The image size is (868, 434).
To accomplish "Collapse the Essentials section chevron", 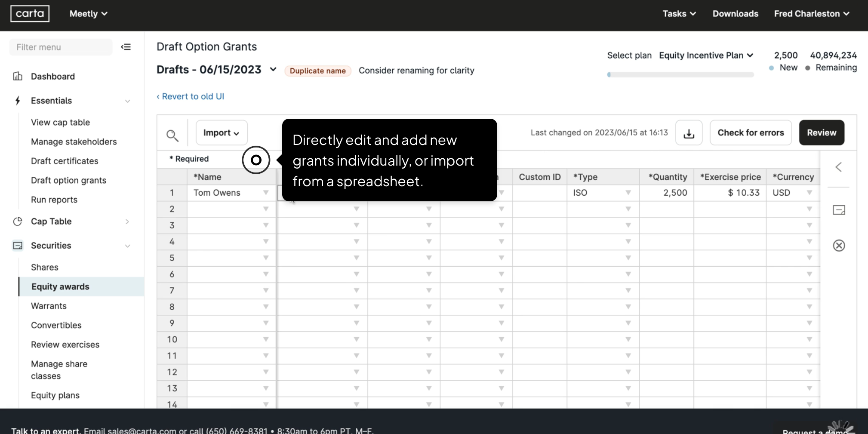I will click(x=128, y=101).
